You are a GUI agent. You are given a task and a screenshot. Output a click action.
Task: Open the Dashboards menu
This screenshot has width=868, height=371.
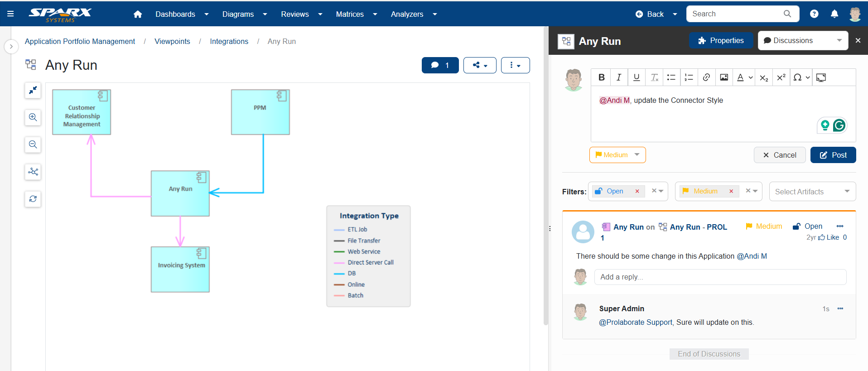pos(182,14)
